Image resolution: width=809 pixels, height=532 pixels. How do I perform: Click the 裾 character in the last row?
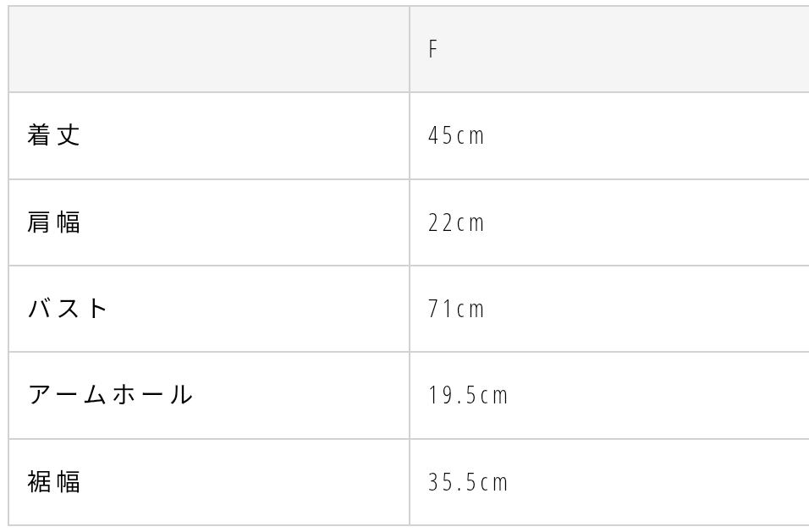pyautogui.click(x=39, y=482)
